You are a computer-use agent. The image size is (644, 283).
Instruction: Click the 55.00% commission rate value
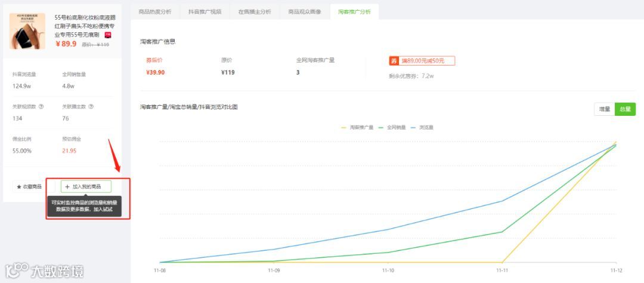coord(22,151)
